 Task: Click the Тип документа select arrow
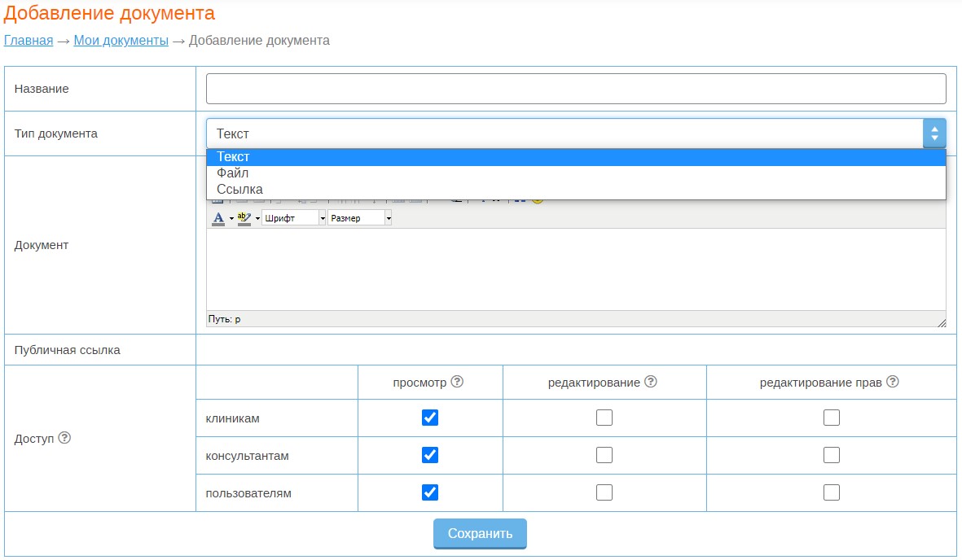pyautogui.click(x=933, y=133)
